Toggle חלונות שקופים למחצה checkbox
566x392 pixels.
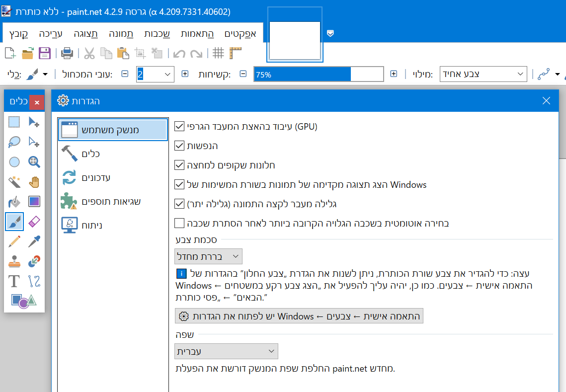tap(179, 165)
